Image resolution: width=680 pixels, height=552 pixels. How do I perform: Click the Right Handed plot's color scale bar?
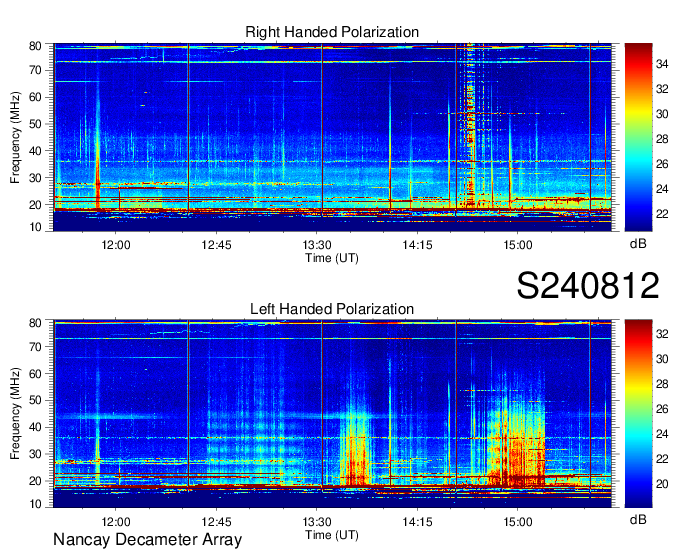click(638, 137)
